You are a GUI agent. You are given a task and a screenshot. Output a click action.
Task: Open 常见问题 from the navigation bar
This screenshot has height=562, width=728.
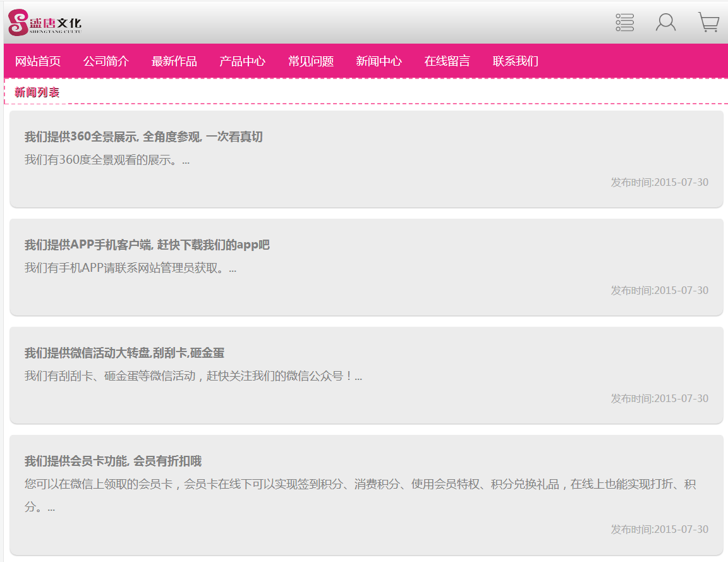coord(311,61)
